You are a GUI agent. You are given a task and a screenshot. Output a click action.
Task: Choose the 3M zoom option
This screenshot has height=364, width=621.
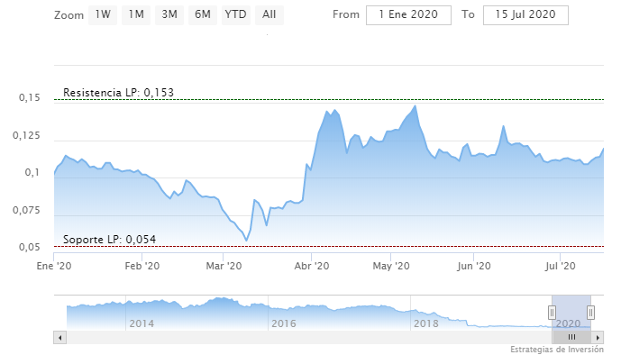click(x=169, y=14)
